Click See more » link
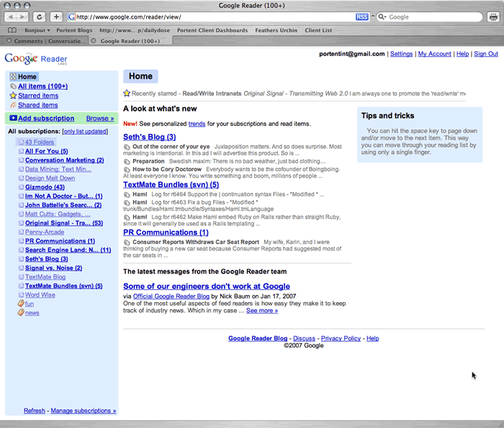The height and width of the screenshot is (428, 504). click(x=262, y=311)
